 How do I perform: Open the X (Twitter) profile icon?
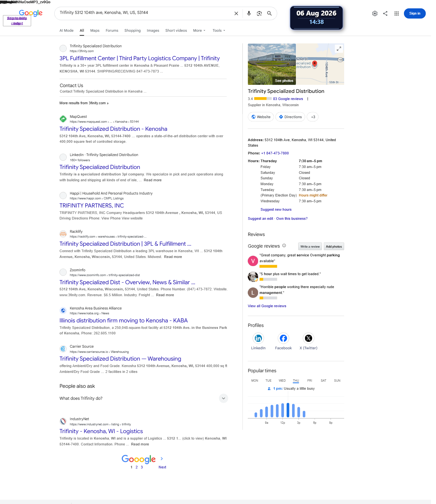(309, 338)
